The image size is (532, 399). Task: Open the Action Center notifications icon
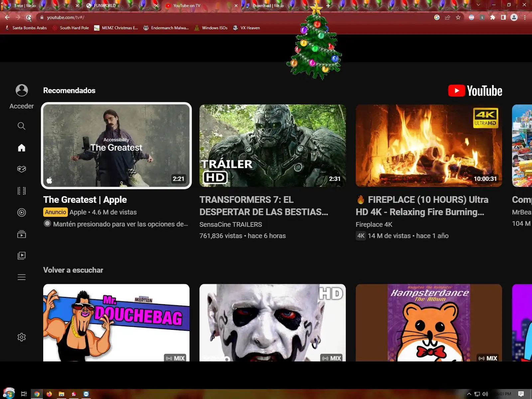pos(521,394)
